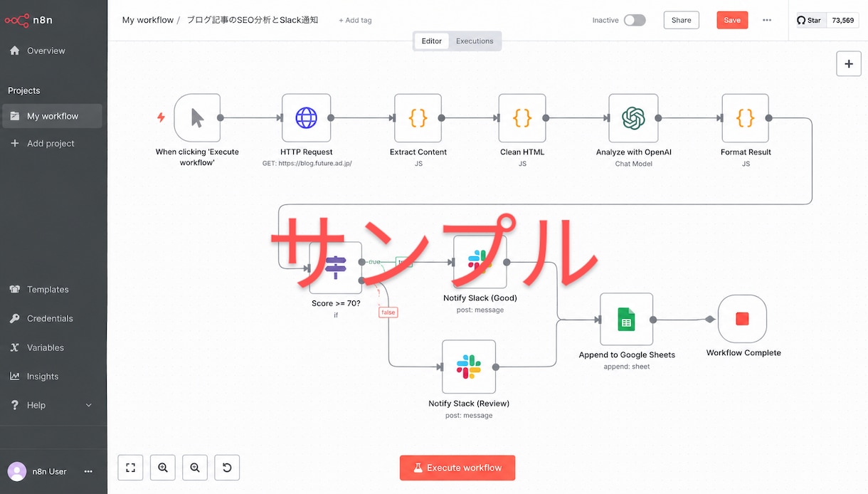Select the Workflow Complete stop node

click(742, 319)
